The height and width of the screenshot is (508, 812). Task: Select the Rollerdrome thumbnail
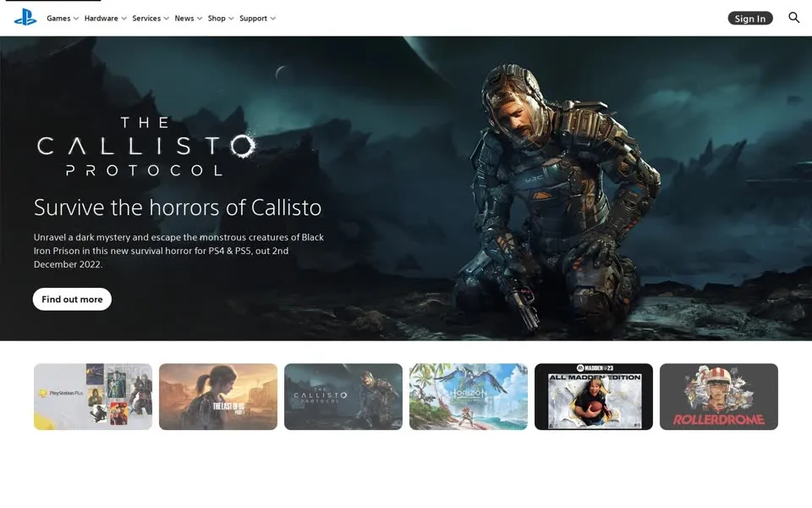719,396
